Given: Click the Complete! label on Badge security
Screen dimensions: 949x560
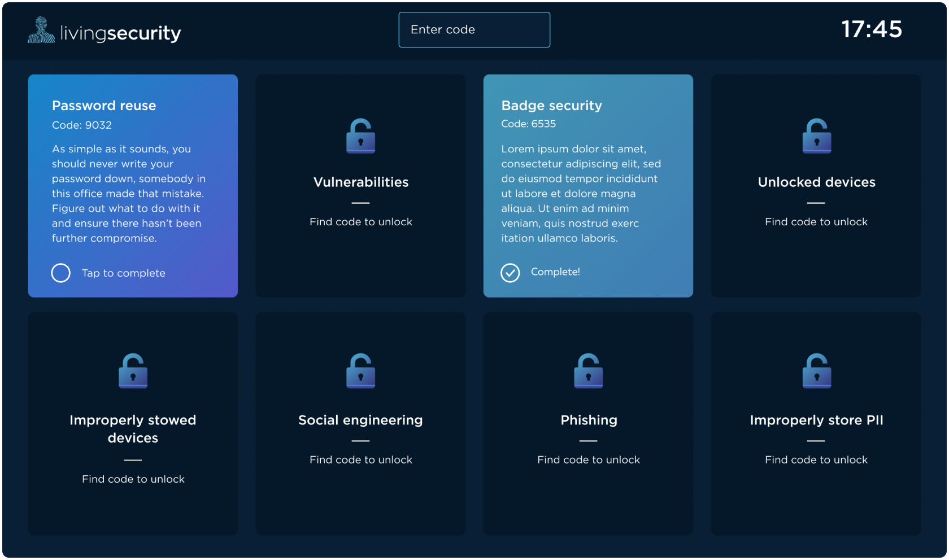Looking at the screenshot, I should point(555,272).
